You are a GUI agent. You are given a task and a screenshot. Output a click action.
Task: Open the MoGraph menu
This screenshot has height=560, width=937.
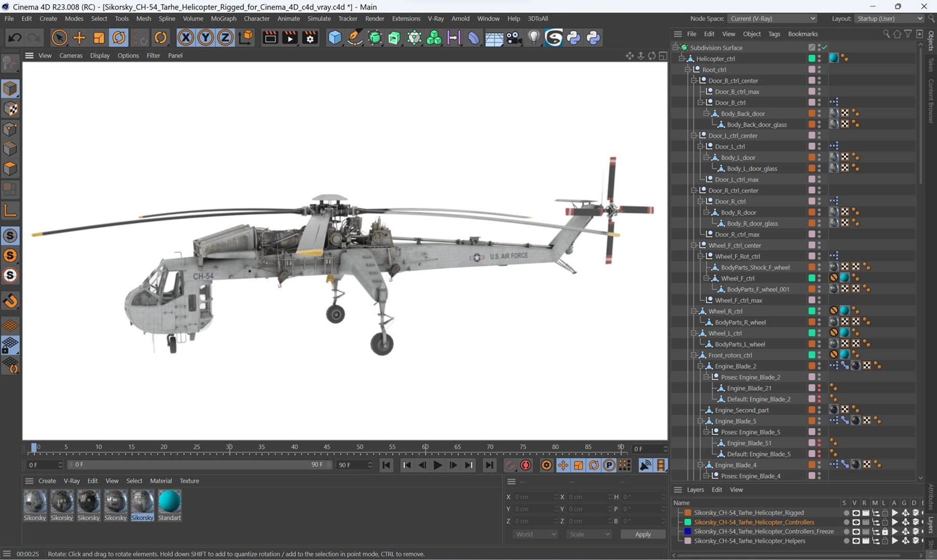tap(224, 18)
